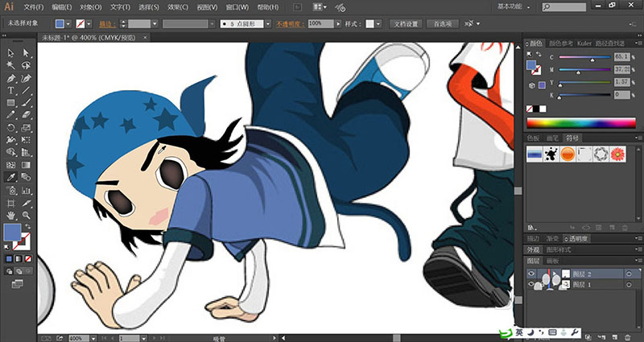Click 描边 stroke link in control bar
This screenshot has width=644, height=342.
pos(108,24)
